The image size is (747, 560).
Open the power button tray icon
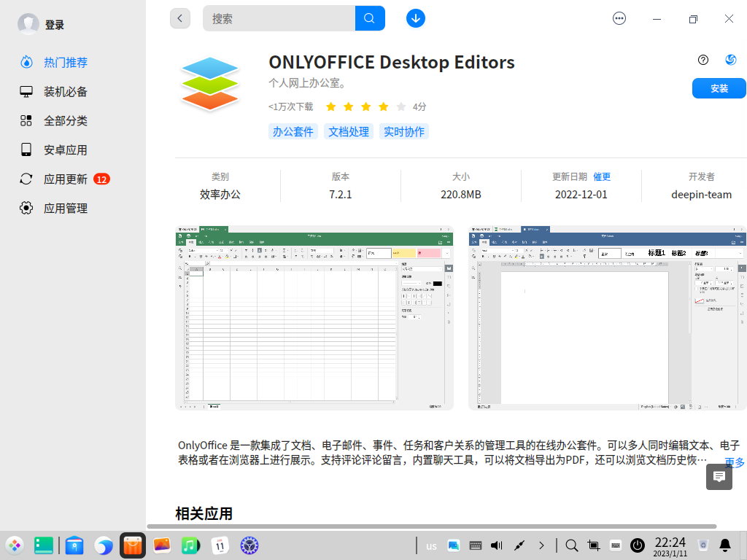pos(638,545)
